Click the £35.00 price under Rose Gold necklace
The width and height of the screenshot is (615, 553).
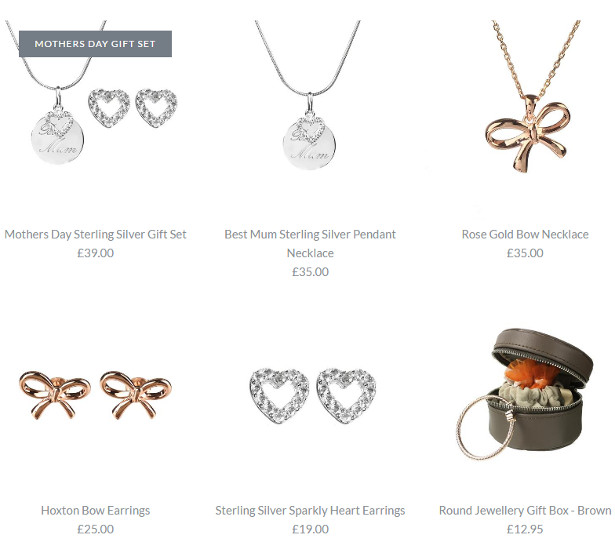coord(525,253)
